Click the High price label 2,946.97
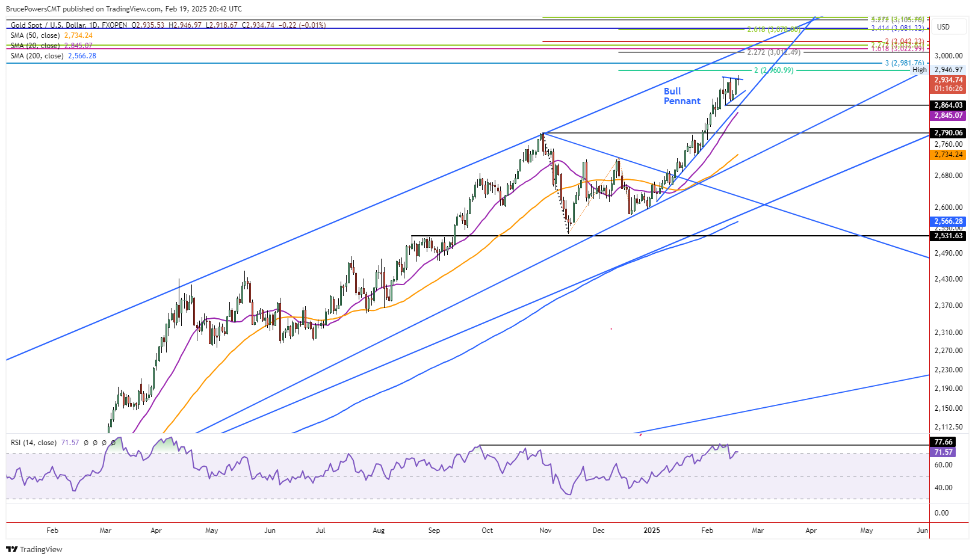 949,70
